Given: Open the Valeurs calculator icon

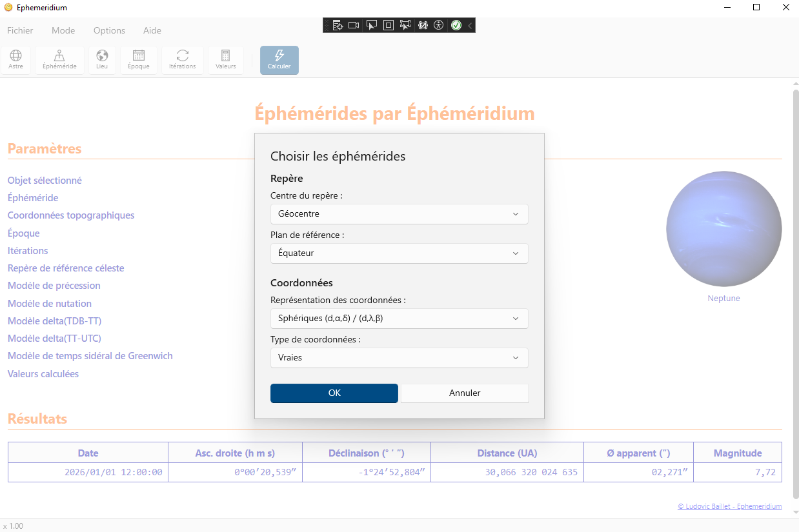Looking at the screenshot, I should pyautogui.click(x=225, y=60).
